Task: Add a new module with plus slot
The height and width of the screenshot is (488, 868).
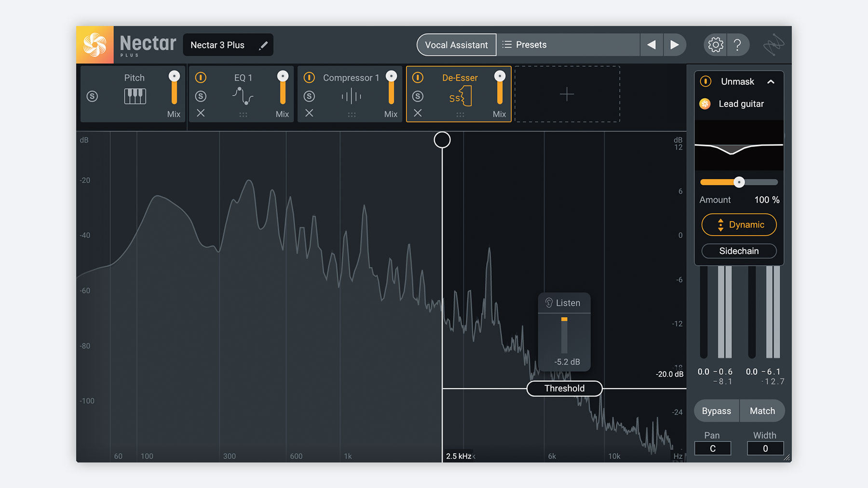Action: point(567,94)
